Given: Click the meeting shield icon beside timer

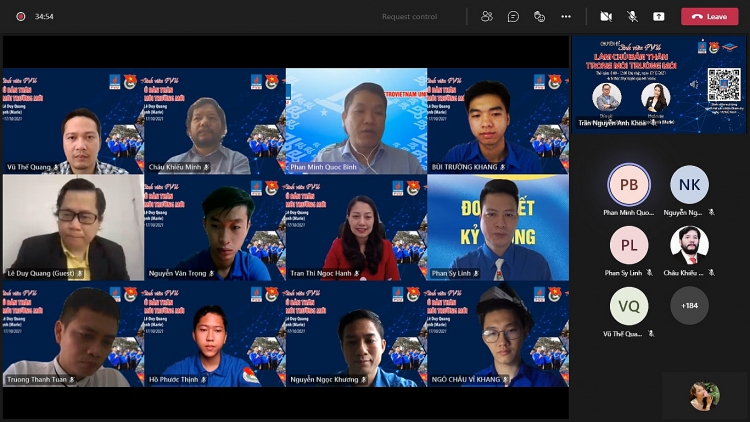Looking at the screenshot, I should pos(17,16).
